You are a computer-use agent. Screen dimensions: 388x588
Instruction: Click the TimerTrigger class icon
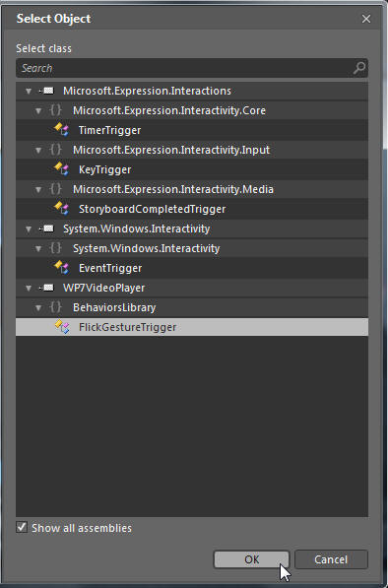(x=62, y=129)
